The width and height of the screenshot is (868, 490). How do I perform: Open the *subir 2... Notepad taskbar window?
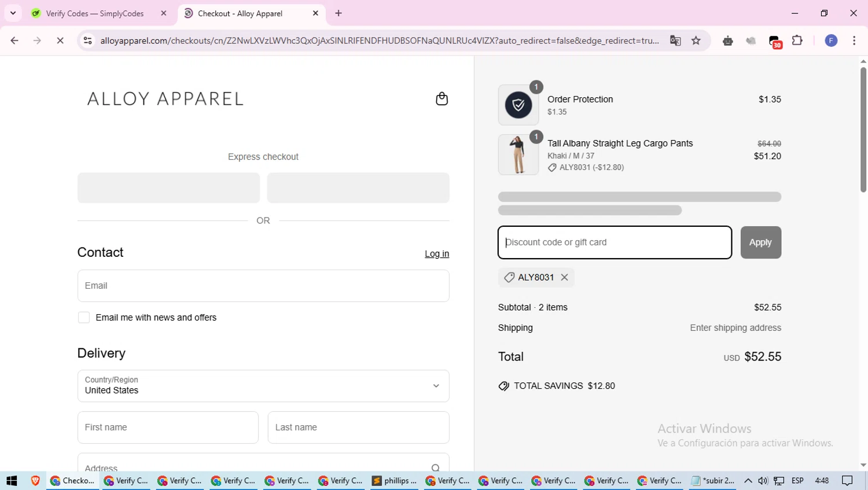pyautogui.click(x=713, y=481)
